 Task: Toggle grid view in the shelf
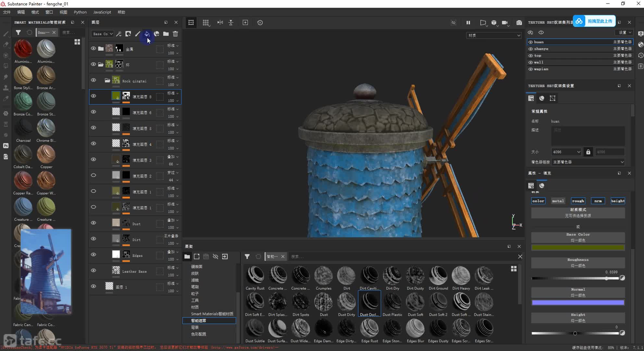coord(514,269)
